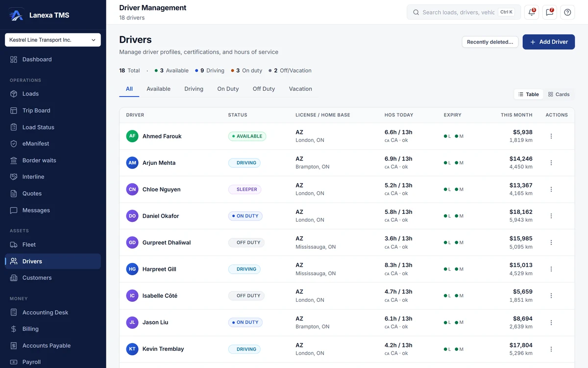Click the Accounting Desk icon
Image resolution: width=588 pixels, height=368 pixels.
pos(14,313)
